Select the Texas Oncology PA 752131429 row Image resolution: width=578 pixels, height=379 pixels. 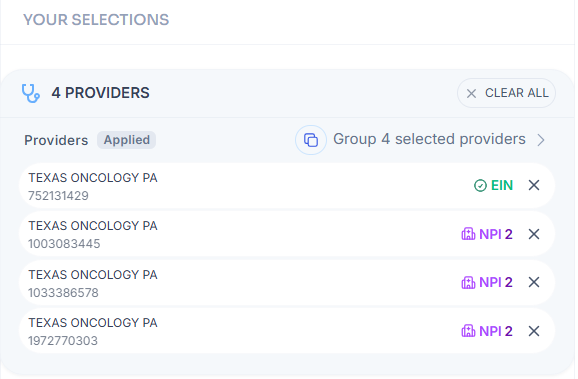287,185
